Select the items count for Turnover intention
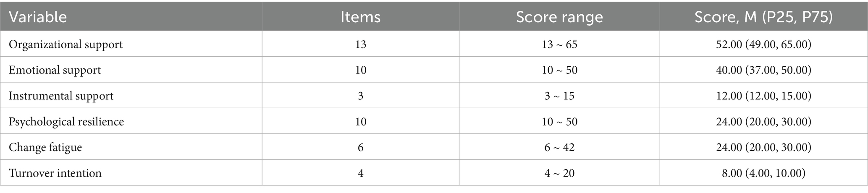Screen dimensions: 868x193 [360, 173]
